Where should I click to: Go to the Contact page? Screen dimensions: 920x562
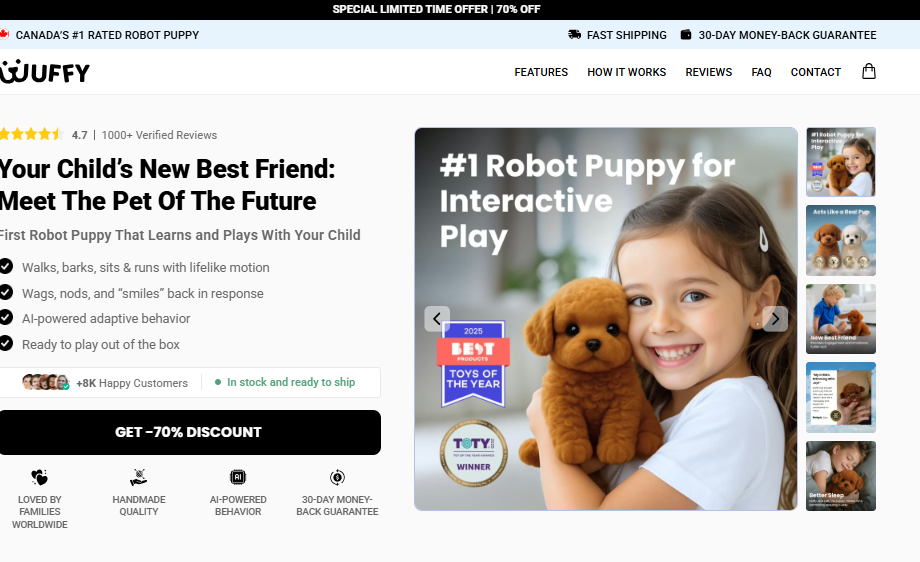point(816,72)
